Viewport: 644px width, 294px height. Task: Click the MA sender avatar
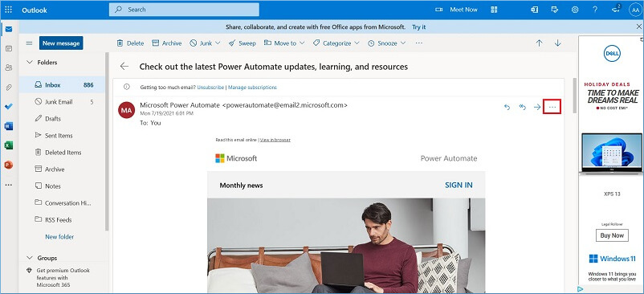pos(127,110)
